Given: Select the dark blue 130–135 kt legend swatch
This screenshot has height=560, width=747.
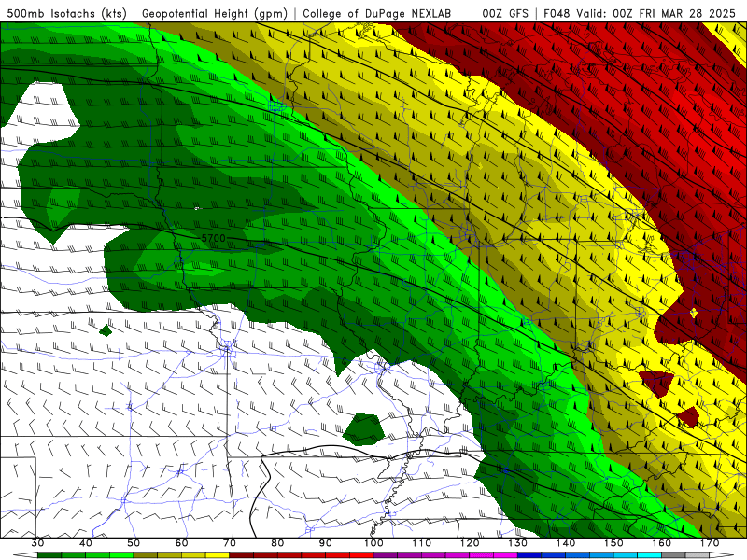Looking at the screenshot, I should point(529,555).
